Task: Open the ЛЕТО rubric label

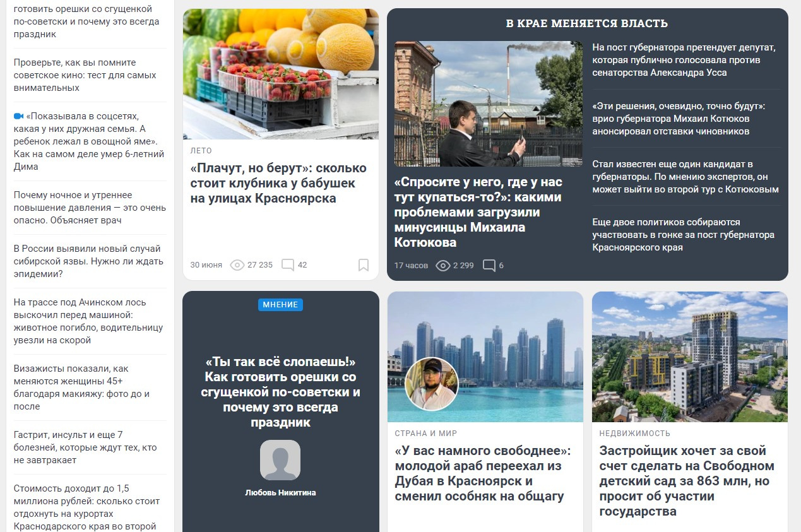Action: click(x=201, y=151)
